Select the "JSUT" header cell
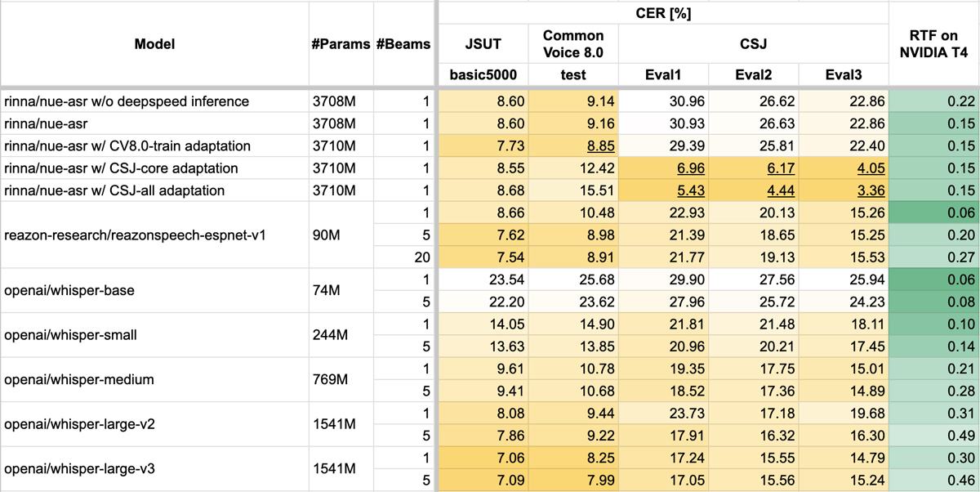980x492 pixels. [x=483, y=44]
